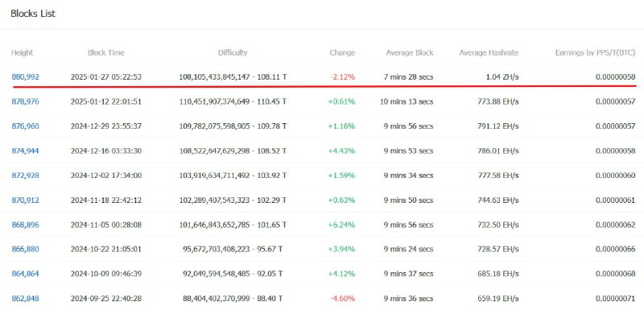Click the +6.24% change value
Image resolution: width=644 pixels, height=310 pixels.
tap(341, 225)
